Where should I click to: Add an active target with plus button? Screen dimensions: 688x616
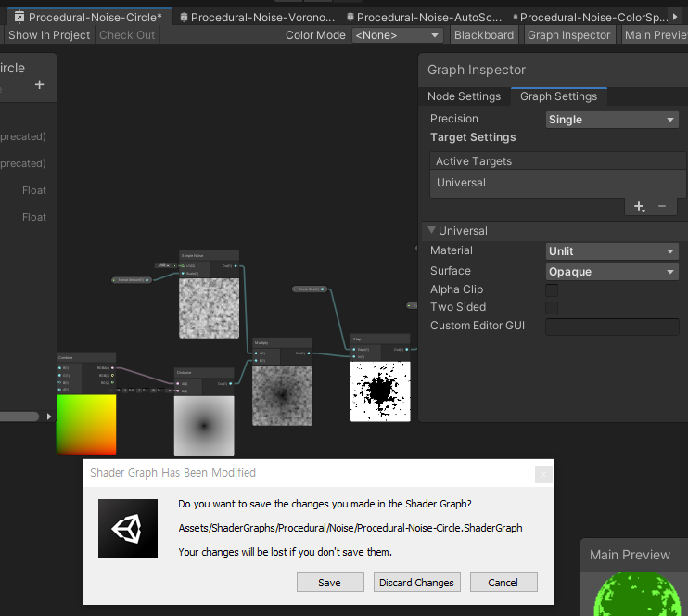(x=639, y=206)
